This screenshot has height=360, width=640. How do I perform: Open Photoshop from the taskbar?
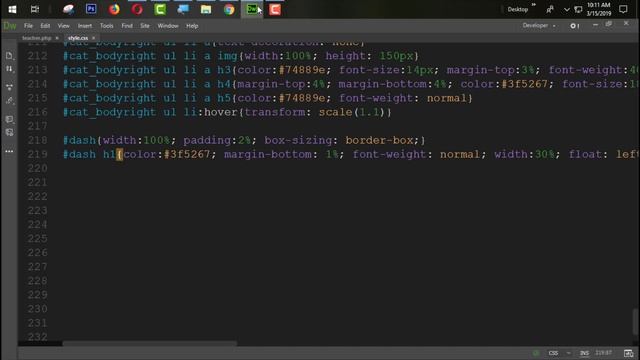[x=91, y=9]
